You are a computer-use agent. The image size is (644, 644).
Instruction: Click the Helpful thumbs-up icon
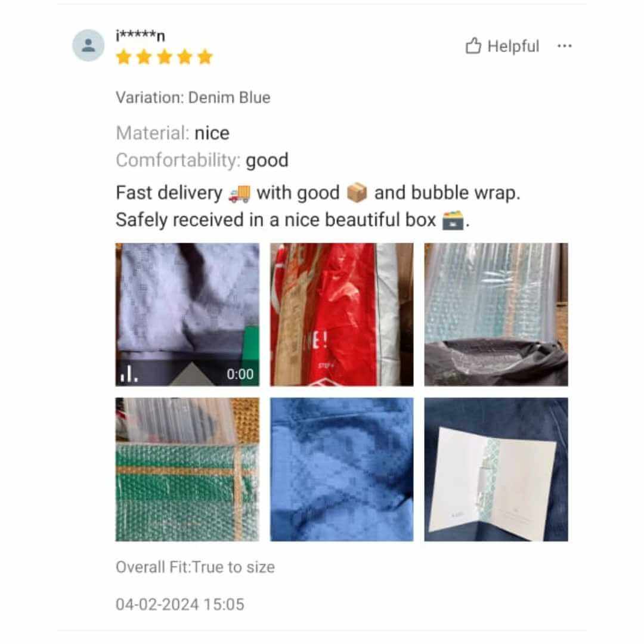pyautogui.click(x=473, y=45)
